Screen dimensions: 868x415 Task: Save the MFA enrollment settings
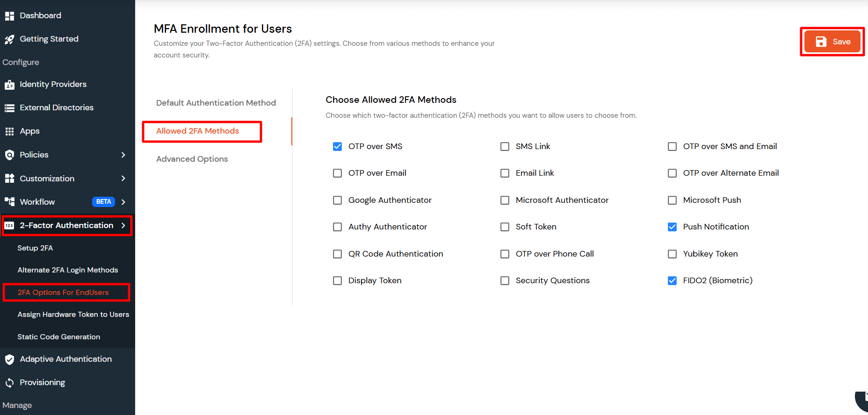(832, 42)
